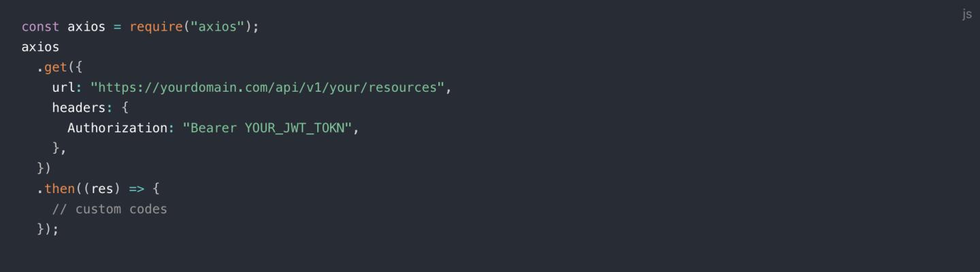The width and height of the screenshot is (980, 272).
Task: Click the js language label
Action: 966,14
